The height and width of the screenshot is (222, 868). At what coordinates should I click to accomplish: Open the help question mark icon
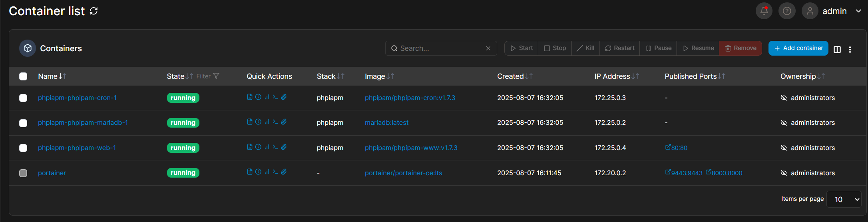pos(787,11)
